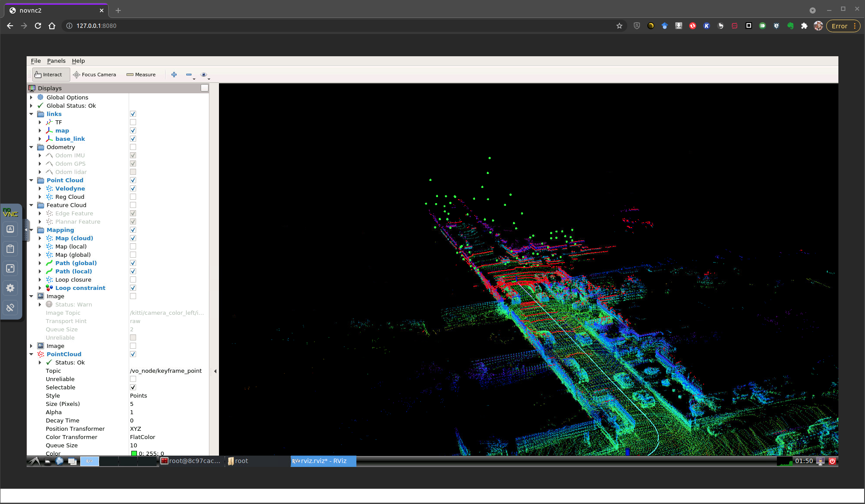Click the green Color swatch value

coord(134,453)
